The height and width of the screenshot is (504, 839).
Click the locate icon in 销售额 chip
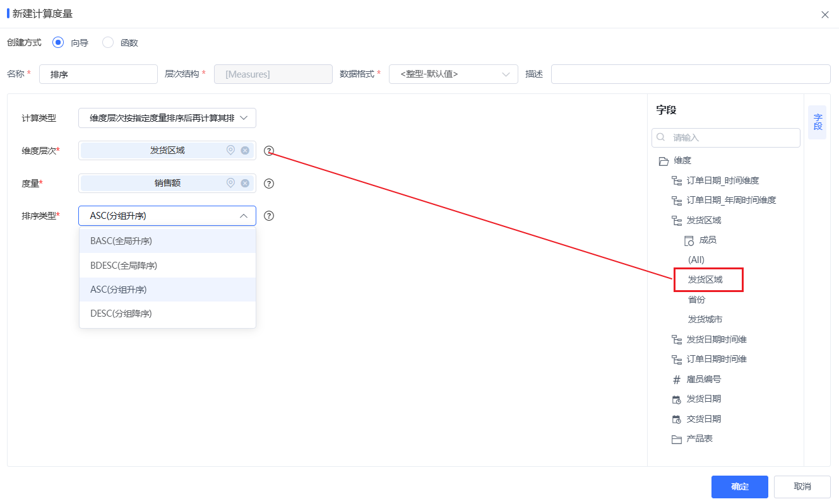click(x=230, y=183)
